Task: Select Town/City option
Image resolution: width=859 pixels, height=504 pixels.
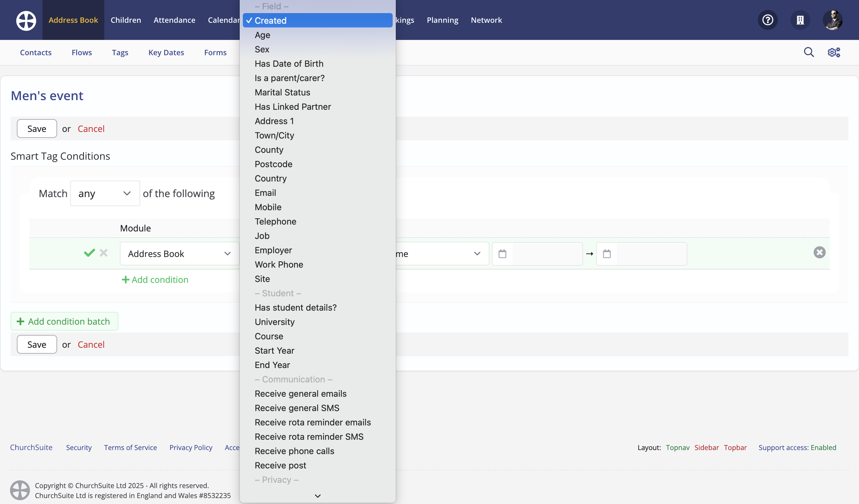Action: tap(318, 135)
